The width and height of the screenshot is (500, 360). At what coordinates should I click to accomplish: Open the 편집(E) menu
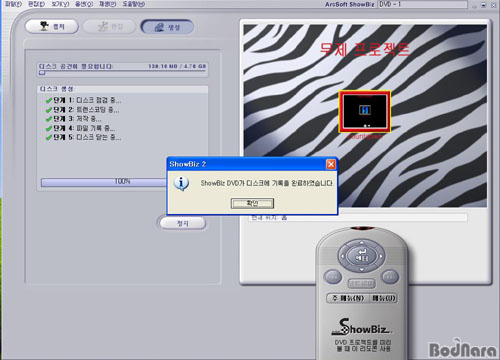coord(37,4)
